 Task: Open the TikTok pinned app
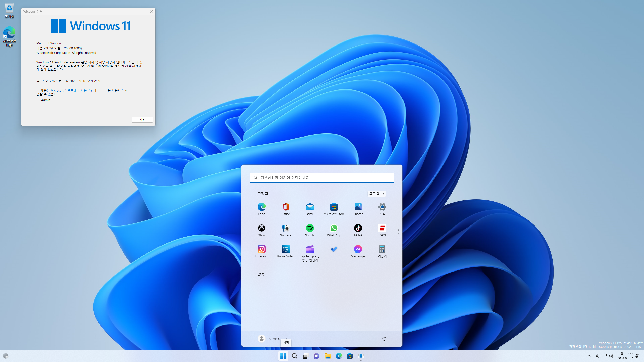click(x=358, y=228)
